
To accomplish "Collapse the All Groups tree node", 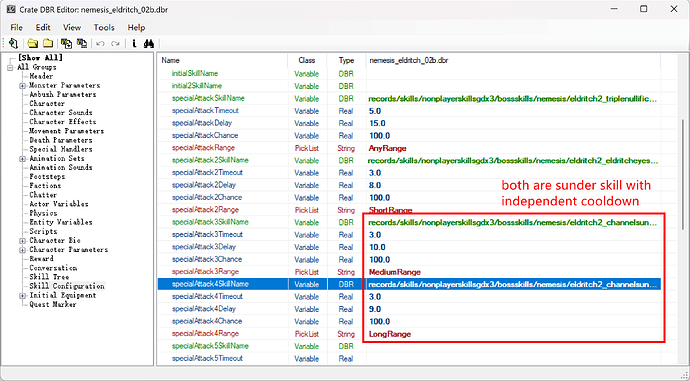I will point(10,67).
